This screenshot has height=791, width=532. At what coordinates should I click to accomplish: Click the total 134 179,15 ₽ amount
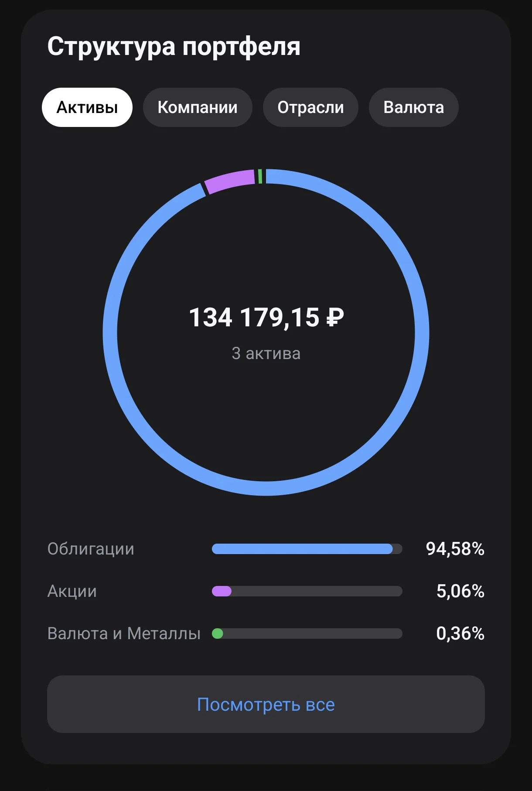pos(266,317)
